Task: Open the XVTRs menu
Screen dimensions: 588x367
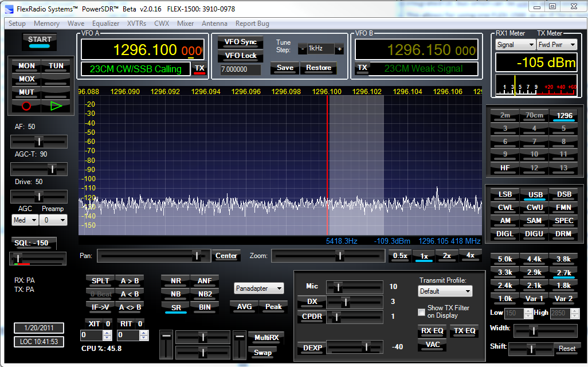Action: coord(136,24)
